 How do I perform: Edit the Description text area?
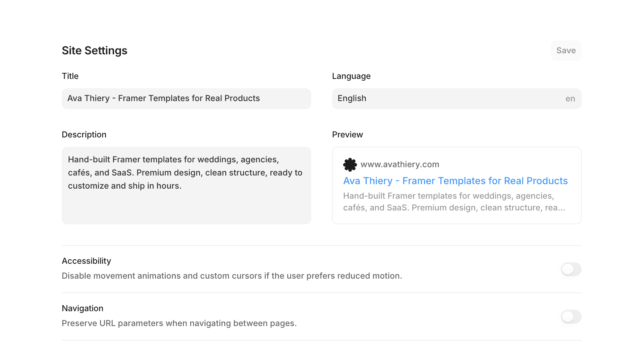click(x=186, y=186)
